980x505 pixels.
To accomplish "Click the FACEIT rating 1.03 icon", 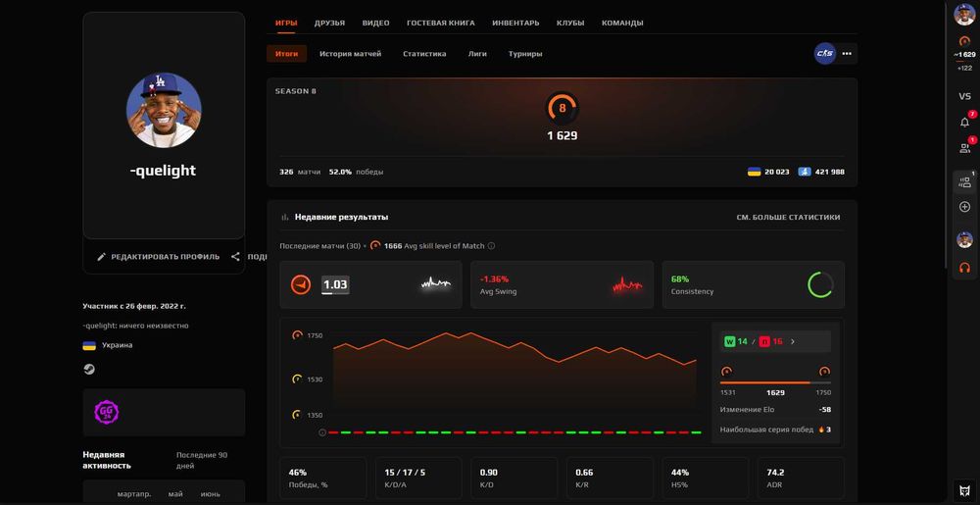I will point(301,285).
